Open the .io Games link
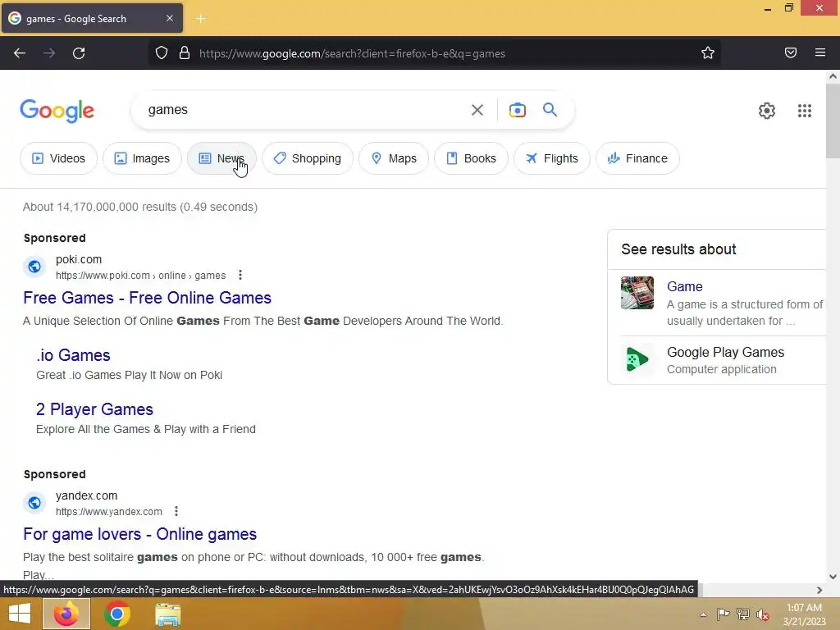This screenshot has width=840, height=630. 73,355
